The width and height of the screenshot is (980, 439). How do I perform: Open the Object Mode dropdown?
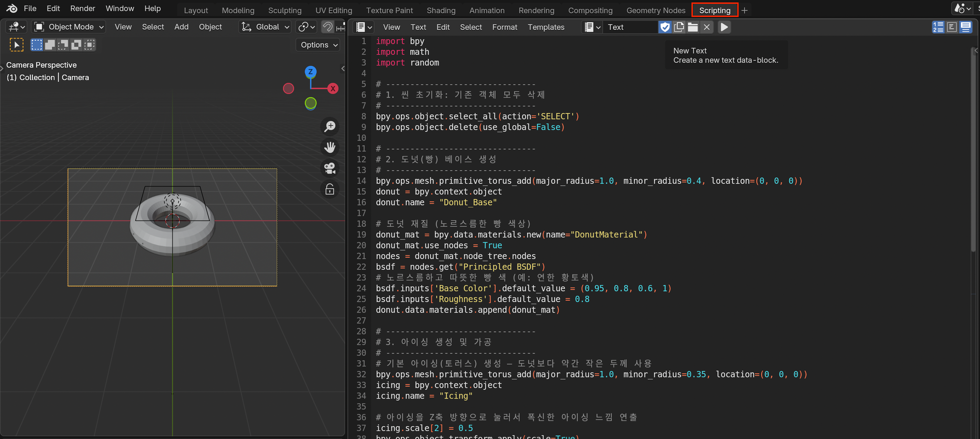[69, 27]
